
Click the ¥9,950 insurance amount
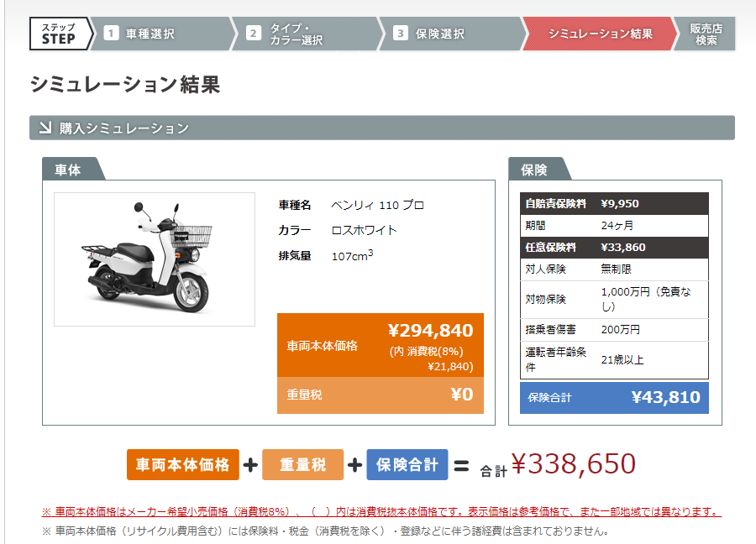click(620, 204)
